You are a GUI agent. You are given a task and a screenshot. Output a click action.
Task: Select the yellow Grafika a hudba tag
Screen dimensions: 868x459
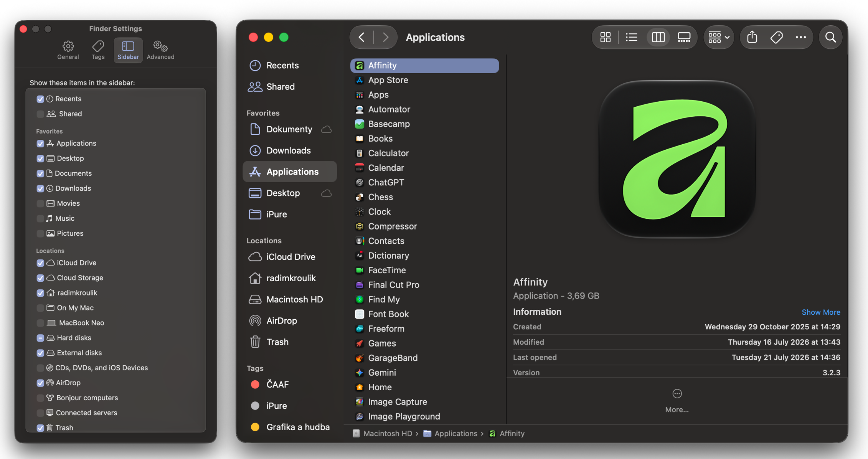tap(290, 427)
